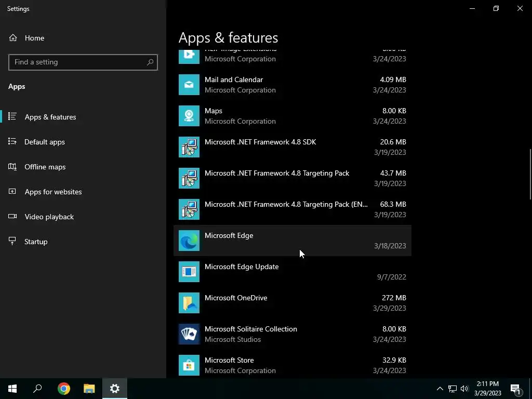
Task: Click the Mail and Calendar app icon
Action: pos(189,85)
